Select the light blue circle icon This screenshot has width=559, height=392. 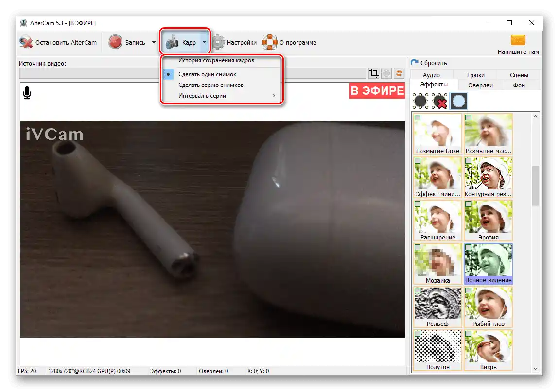459,101
